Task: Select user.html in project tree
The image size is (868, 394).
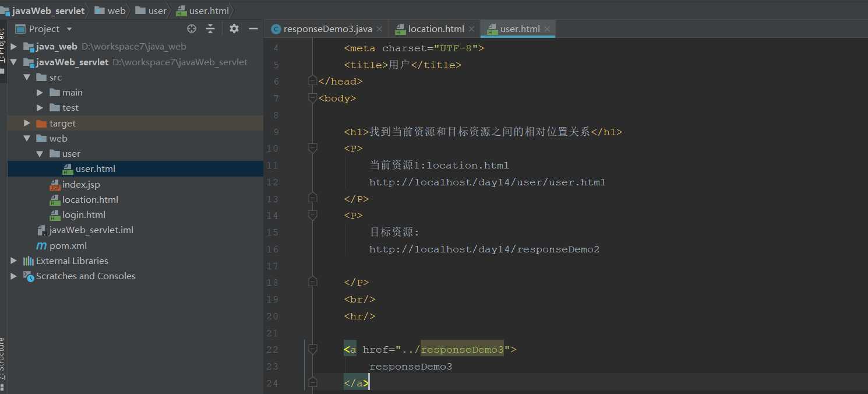Action: coord(95,169)
